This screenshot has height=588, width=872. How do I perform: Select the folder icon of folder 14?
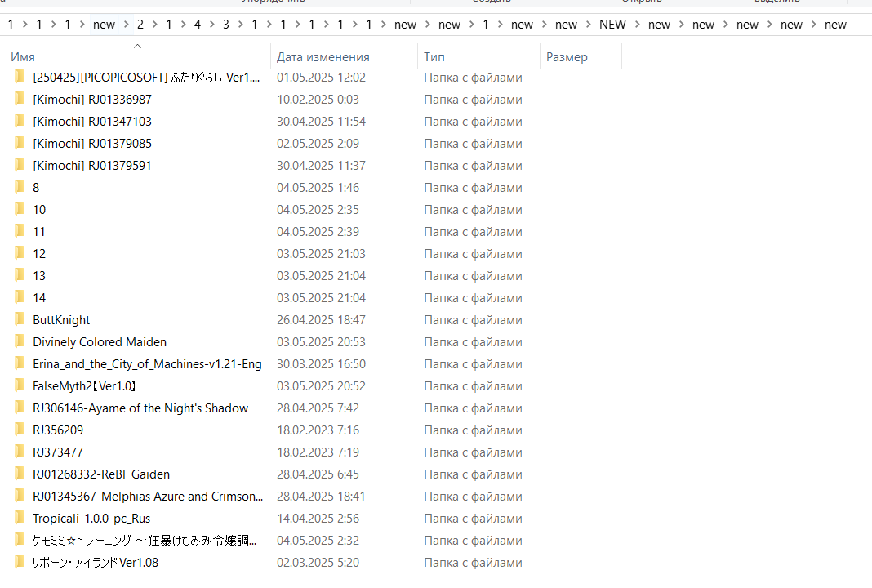[x=20, y=297]
